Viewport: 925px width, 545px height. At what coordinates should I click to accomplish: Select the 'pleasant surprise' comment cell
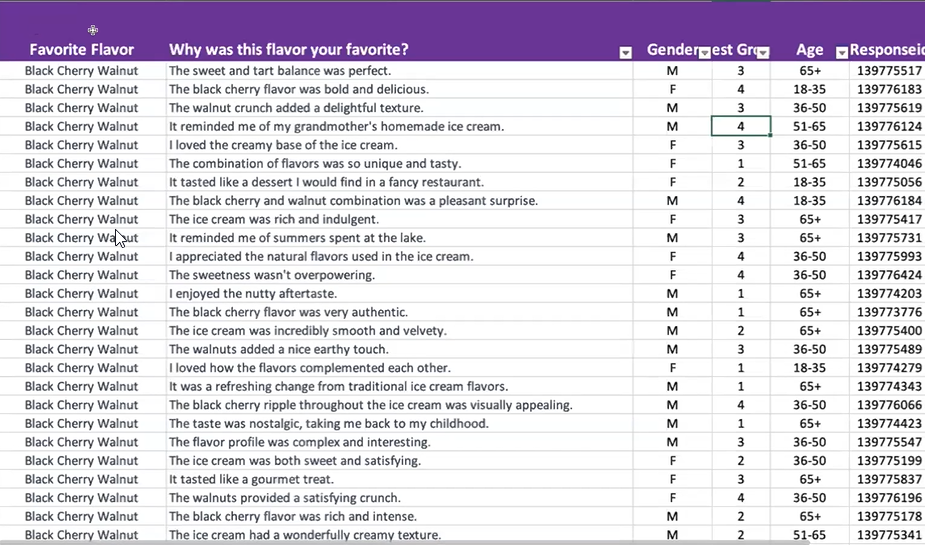pos(399,201)
